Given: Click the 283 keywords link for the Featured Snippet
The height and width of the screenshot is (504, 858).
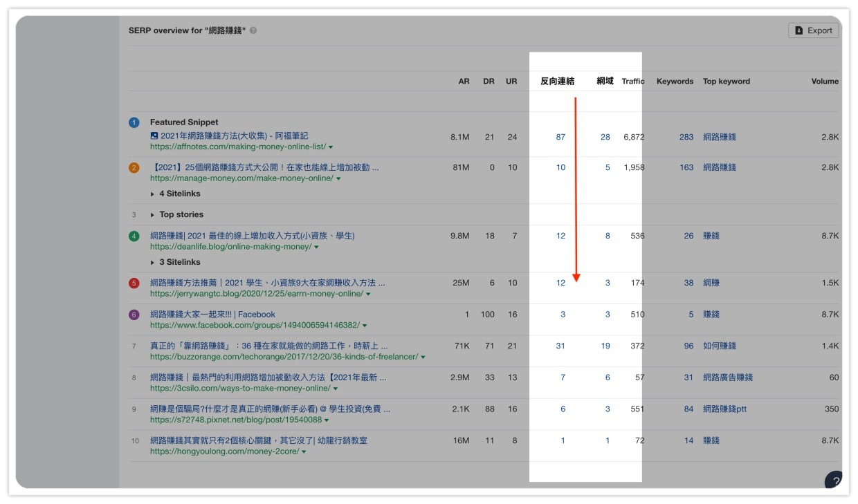Looking at the screenshot, I should point(686,137).
